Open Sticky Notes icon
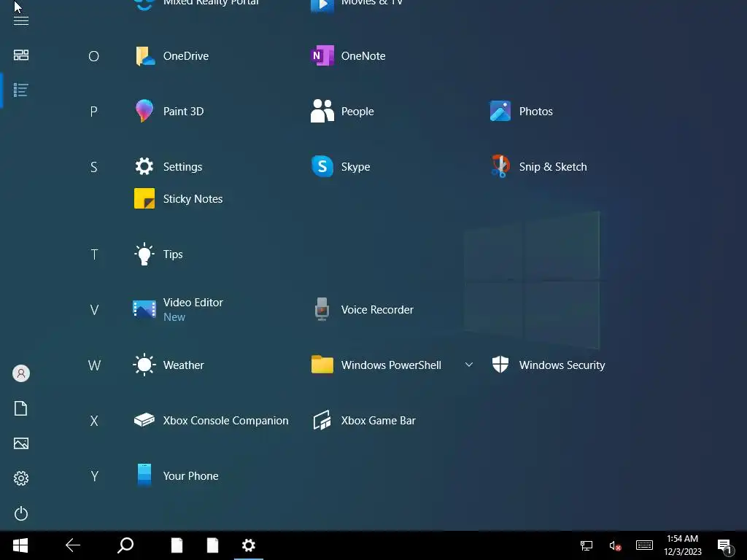 pos(144,198)
